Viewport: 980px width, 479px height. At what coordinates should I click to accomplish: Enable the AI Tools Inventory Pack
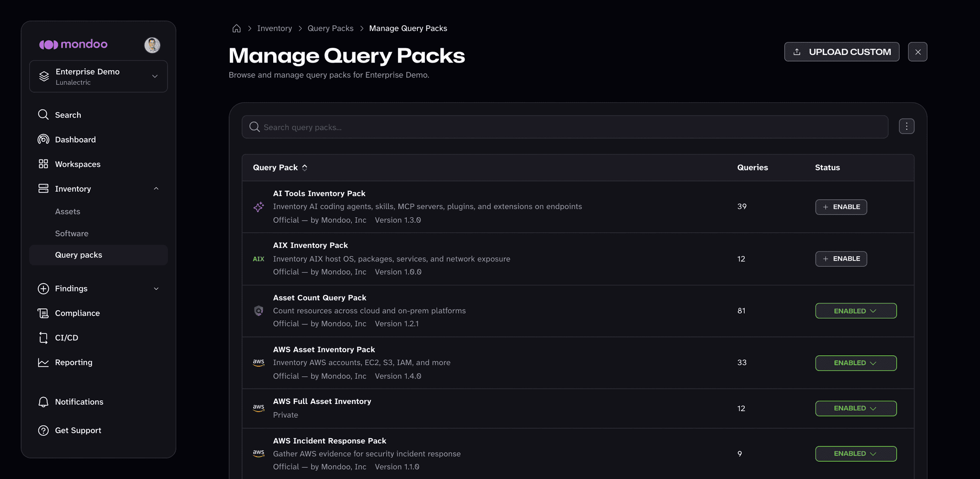pyautogui.click(x=841, y=207)
